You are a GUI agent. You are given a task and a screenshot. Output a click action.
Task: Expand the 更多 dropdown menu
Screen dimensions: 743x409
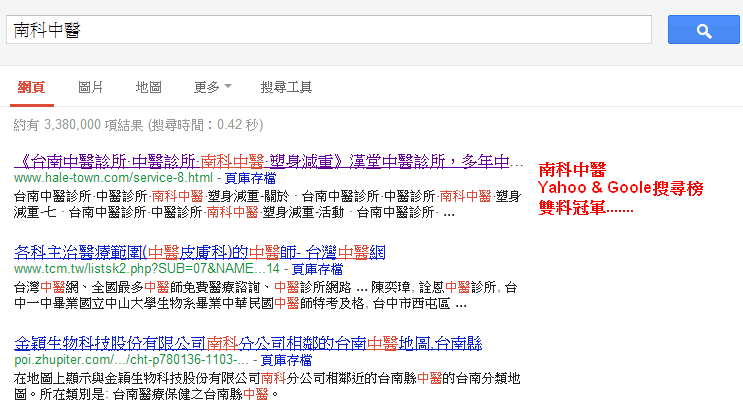point(212,87)
